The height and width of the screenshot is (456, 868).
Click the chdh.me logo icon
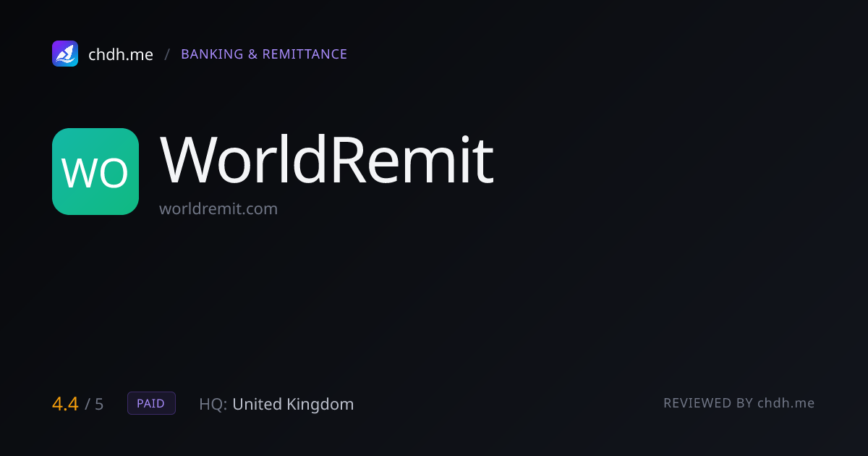click(x=65, y=54)
